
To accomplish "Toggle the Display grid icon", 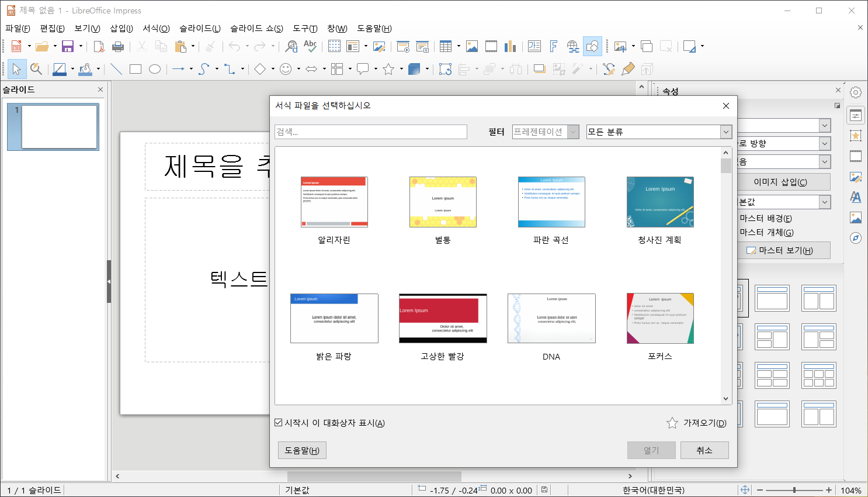I will [x=334, y=46].
